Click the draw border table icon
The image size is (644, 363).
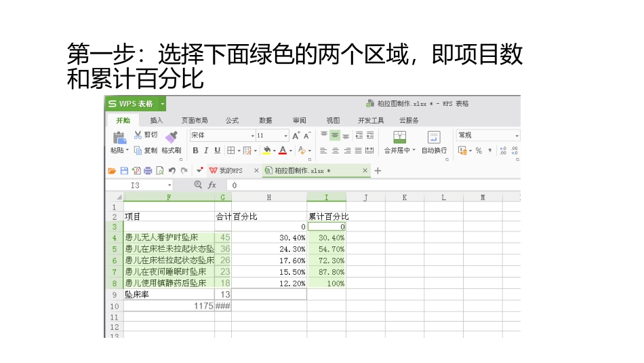[x=247, y=151]
